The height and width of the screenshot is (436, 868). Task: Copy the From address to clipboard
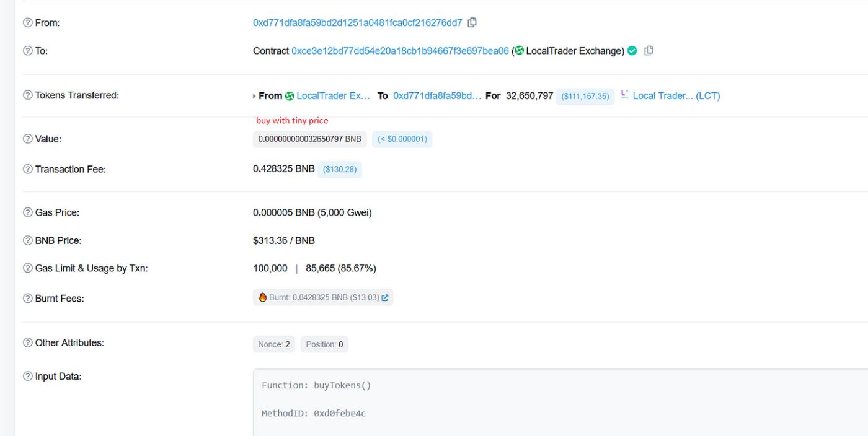pos(472,23)
